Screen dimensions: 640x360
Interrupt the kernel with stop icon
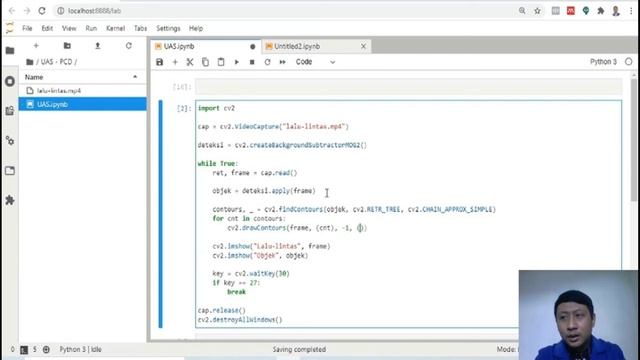click(x=252, y=62)
